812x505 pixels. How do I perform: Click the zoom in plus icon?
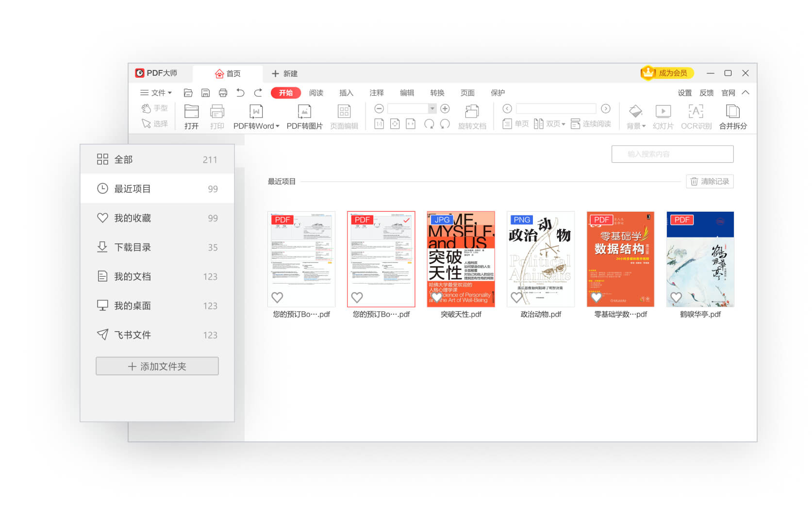[x=445, y=109]
